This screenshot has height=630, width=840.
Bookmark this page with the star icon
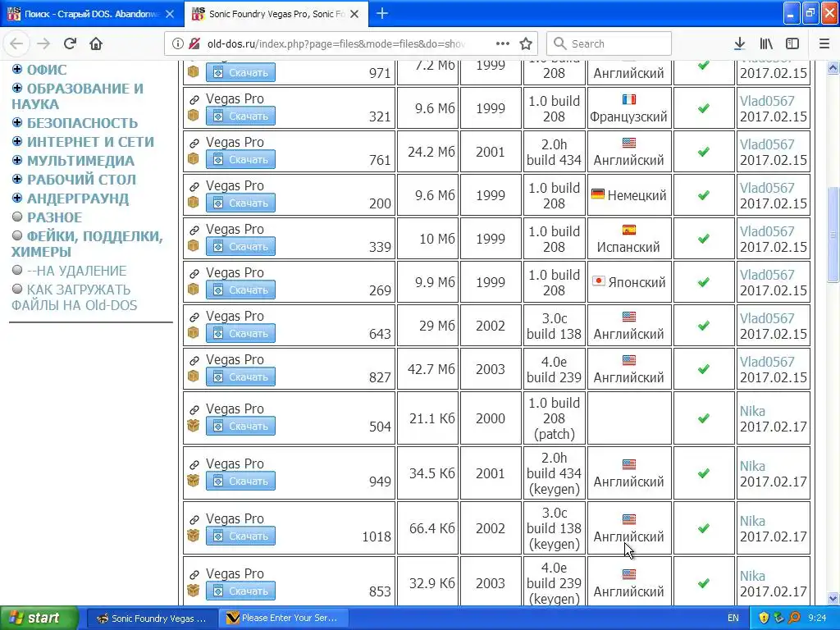coord(526,43)
